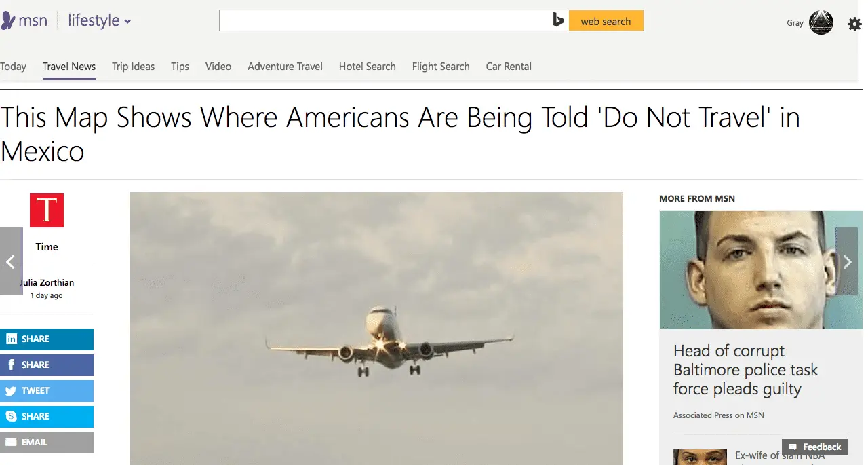
Task: Share article on LinkedIn
Action: click(47, 339)
